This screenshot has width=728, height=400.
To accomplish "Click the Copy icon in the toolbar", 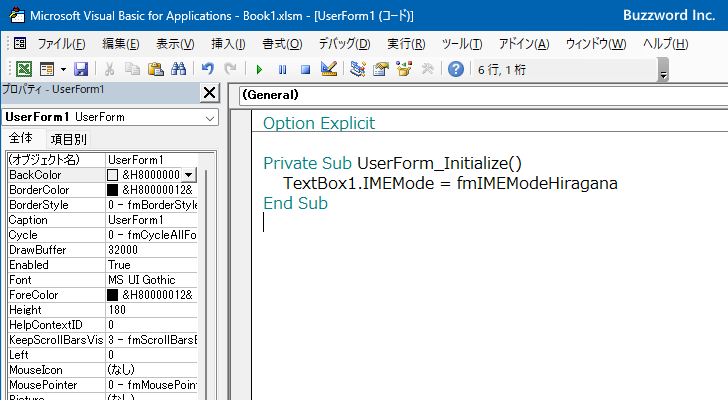I will [132, 69].
